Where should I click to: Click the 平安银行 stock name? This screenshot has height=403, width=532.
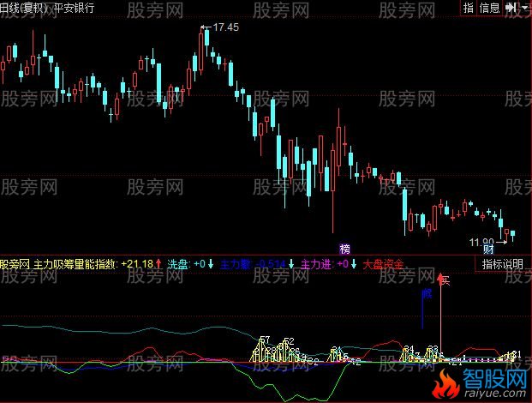(x=75, y=8)
